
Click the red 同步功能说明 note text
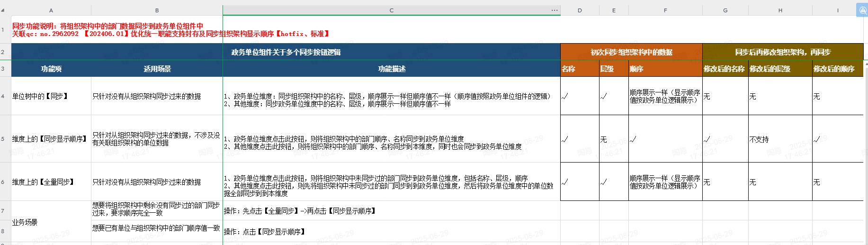pos(107,26)
